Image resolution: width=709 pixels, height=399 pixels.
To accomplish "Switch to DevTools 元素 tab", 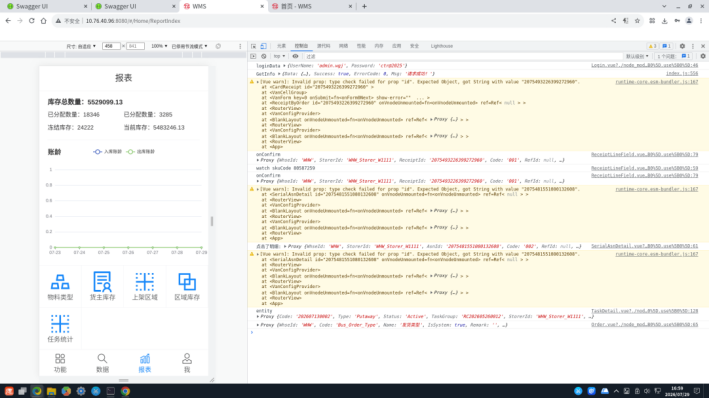I will click(x=281, y=46).
